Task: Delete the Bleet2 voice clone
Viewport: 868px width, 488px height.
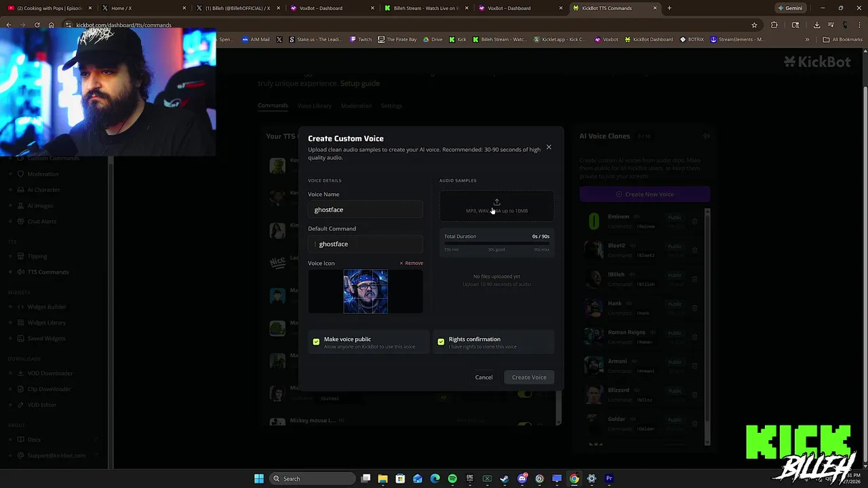Action: (x=694, y=250)
